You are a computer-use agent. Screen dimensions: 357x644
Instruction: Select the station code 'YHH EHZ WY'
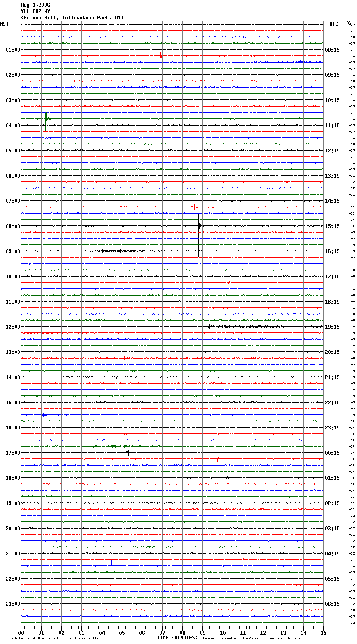(x=35, y=11)
